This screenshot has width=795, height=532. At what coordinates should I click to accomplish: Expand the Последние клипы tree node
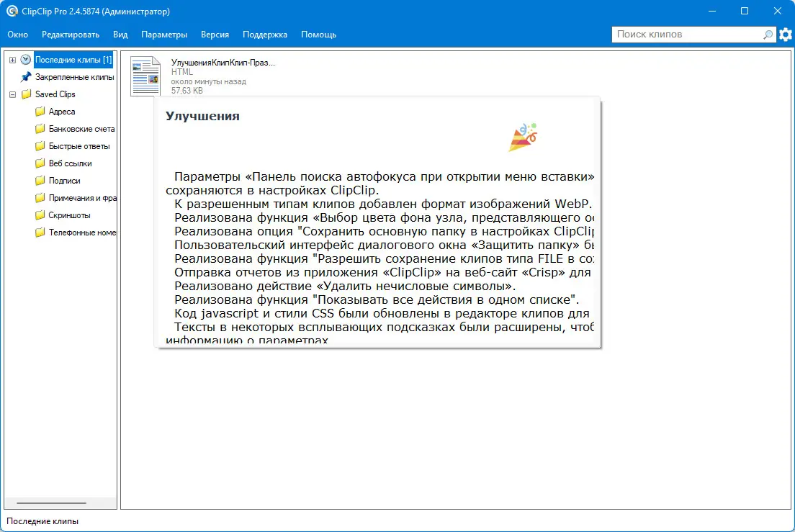coord(13,60)
